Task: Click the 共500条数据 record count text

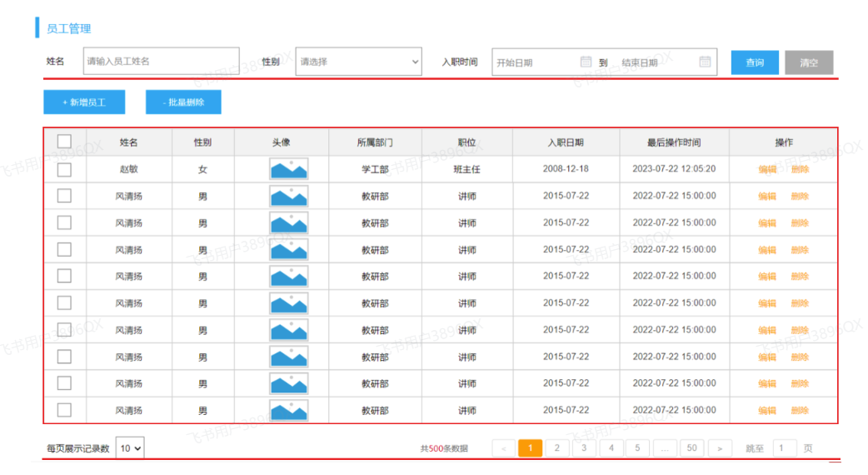Action: tap(444, 448)
